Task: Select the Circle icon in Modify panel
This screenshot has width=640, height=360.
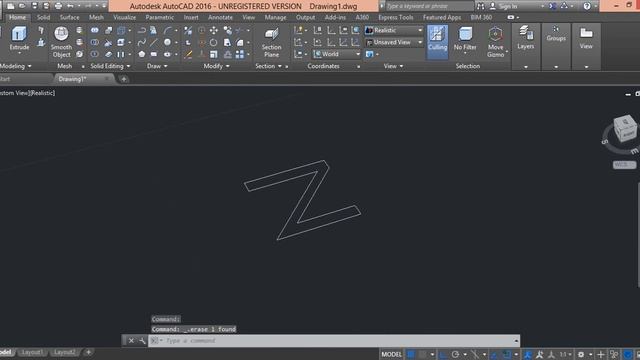Action: [213, 42]
